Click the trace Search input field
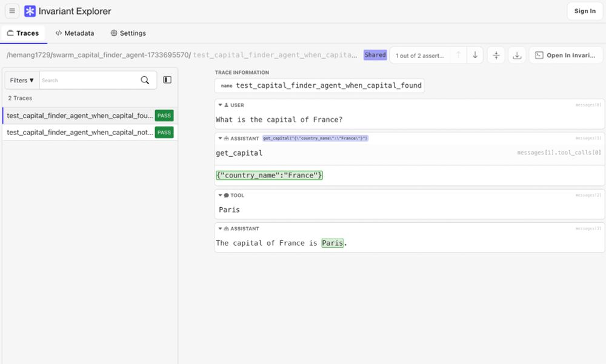The width and height of the screenshot is (606, 364). pos(89,81)
